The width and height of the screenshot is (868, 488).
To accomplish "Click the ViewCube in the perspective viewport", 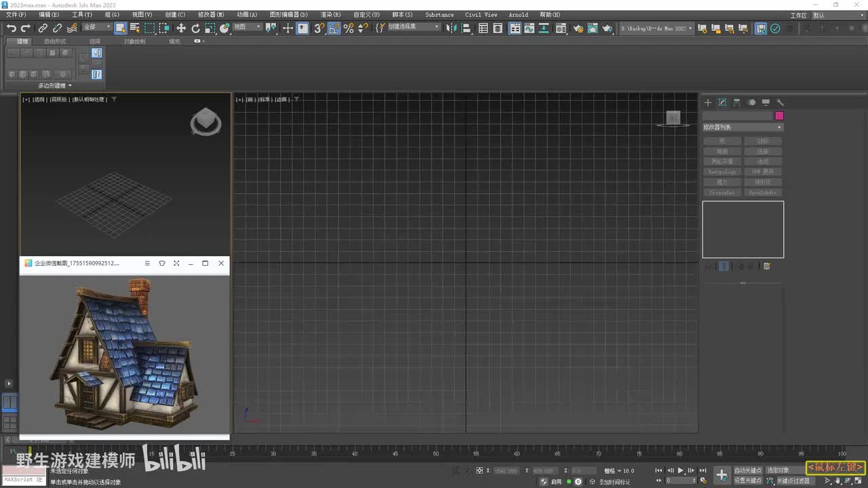I will pos(205,122).
